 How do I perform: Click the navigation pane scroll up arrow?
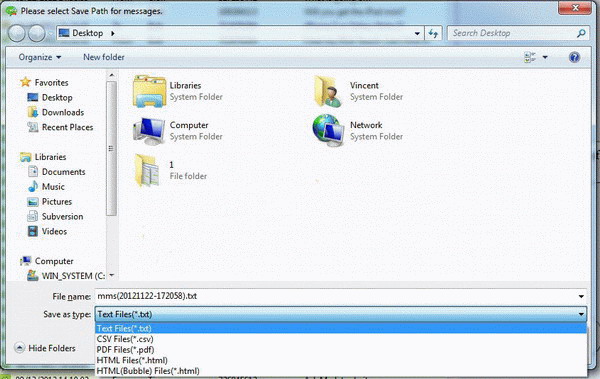111,75
